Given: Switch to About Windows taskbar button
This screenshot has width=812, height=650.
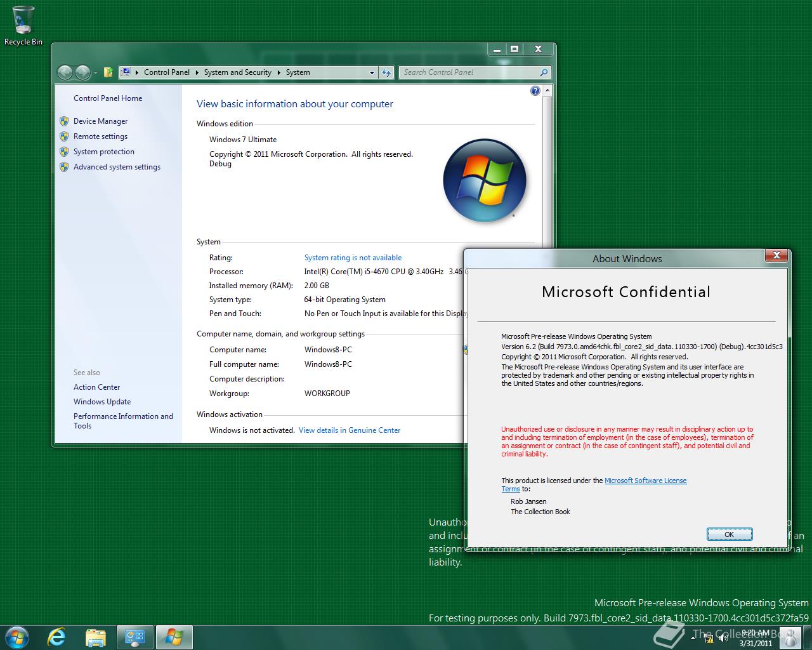Looking at the screenshot, I should pyautogui.click(x=174, y=637).
